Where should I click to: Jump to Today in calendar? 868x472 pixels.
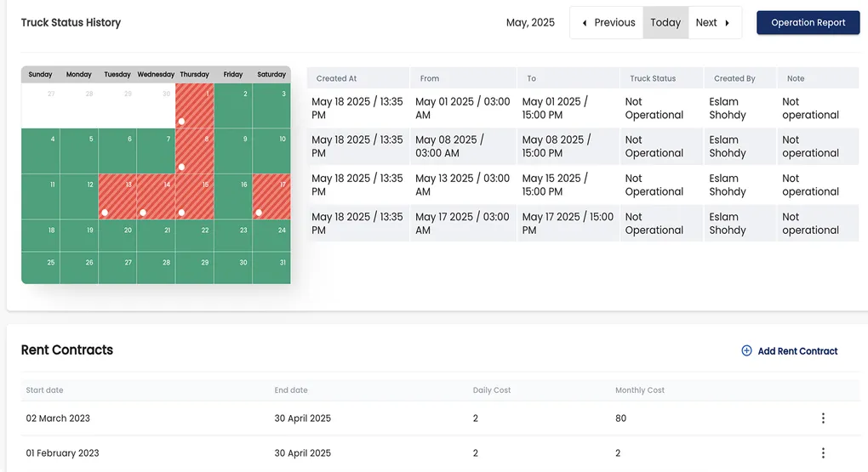[x=665, y=23]
